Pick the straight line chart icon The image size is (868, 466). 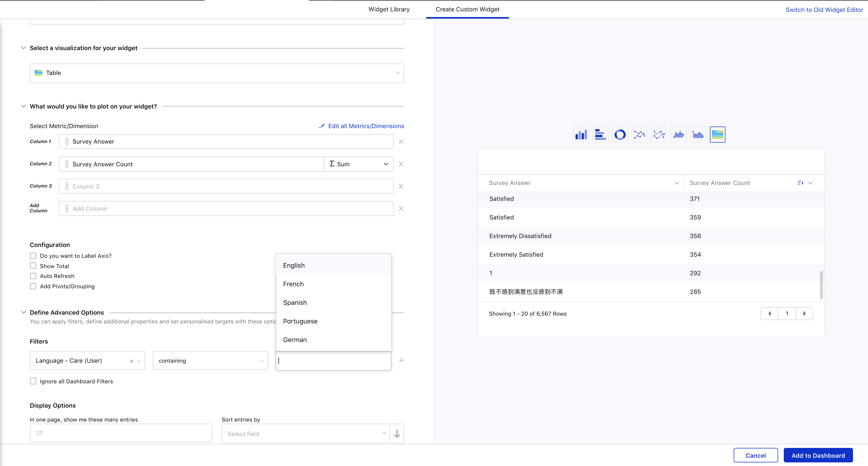coord(640,135)
